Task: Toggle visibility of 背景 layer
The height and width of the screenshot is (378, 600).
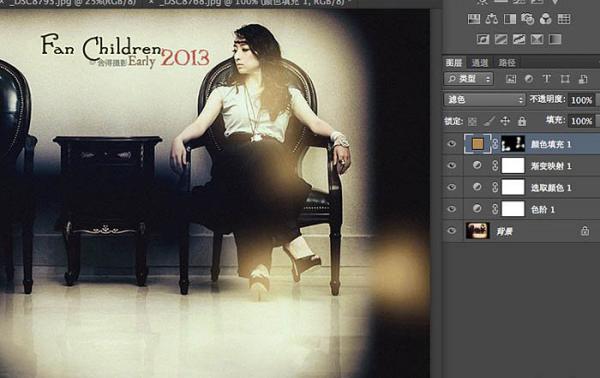Action: point(452,231)
